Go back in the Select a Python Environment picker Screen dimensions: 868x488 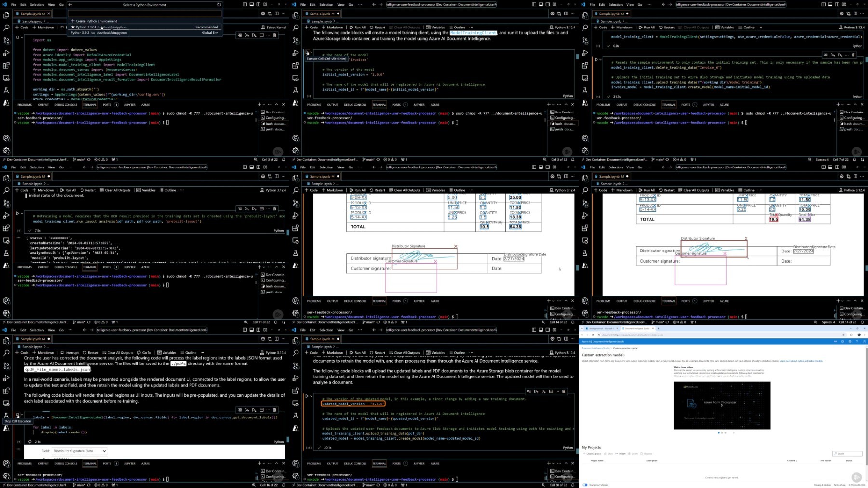point(70,5)
